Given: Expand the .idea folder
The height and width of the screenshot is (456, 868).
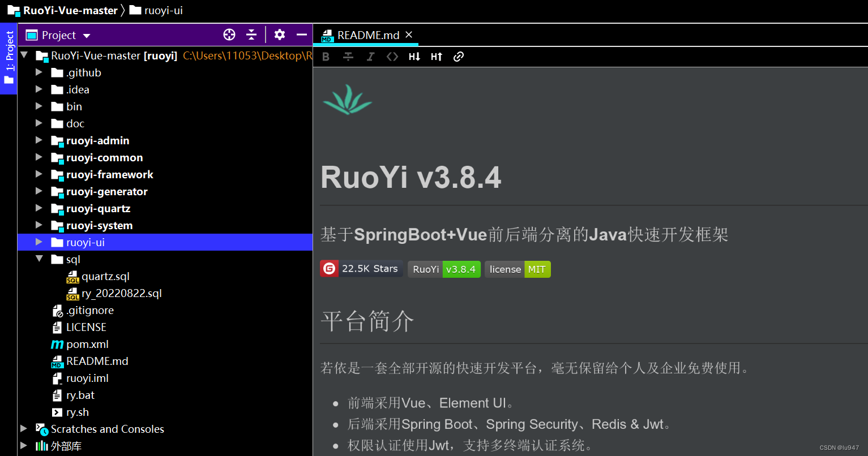Looking at the screenshot, I should [x=39, y=89].
